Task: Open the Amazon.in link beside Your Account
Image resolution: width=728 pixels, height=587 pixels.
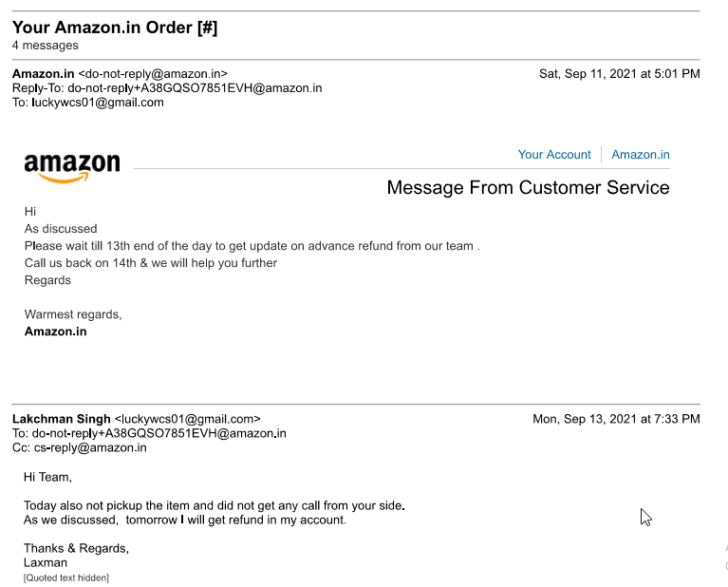Action: [x=641, y=155]
